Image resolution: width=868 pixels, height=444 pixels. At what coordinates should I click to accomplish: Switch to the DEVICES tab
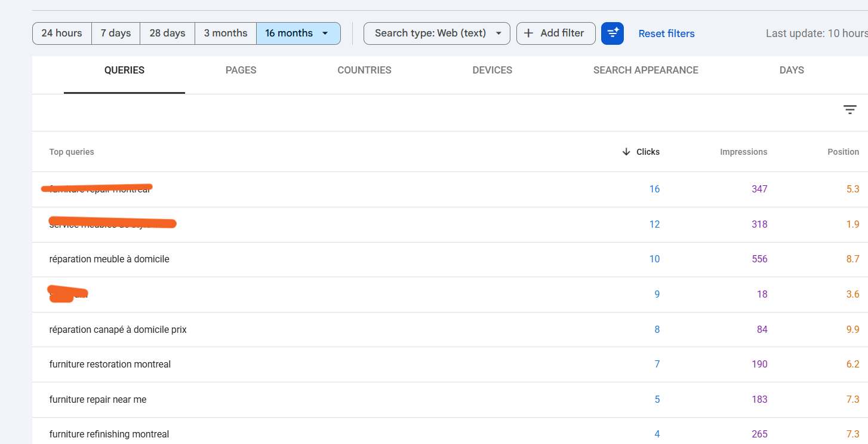click(x=493, y=71)
